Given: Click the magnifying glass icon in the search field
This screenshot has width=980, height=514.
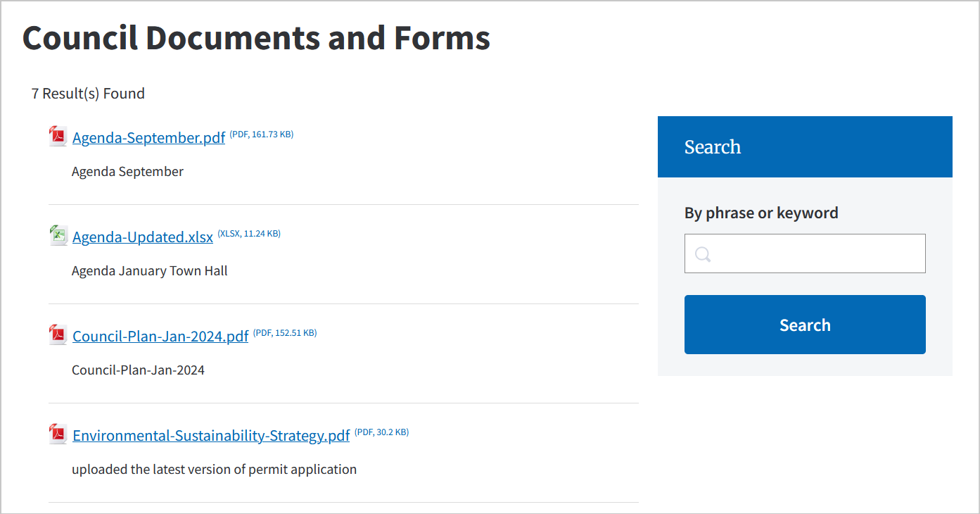Looking at the screenshot, I should click(702, 253).
